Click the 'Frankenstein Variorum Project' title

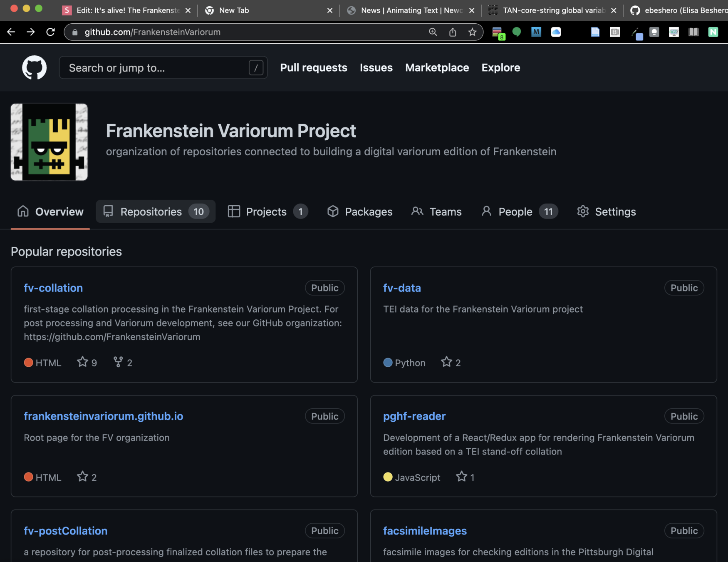click(x=231, y=131)
